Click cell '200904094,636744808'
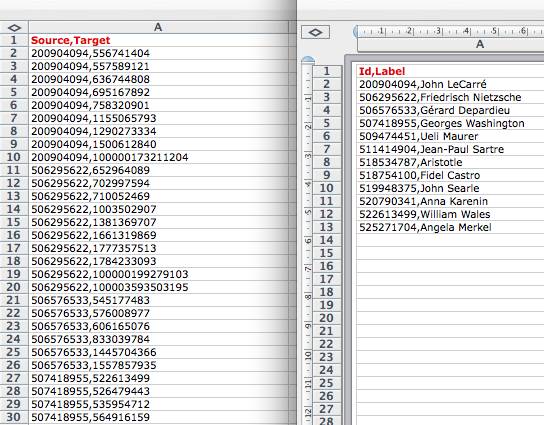The height and width of the screenshot is (425, 544). 158,79
